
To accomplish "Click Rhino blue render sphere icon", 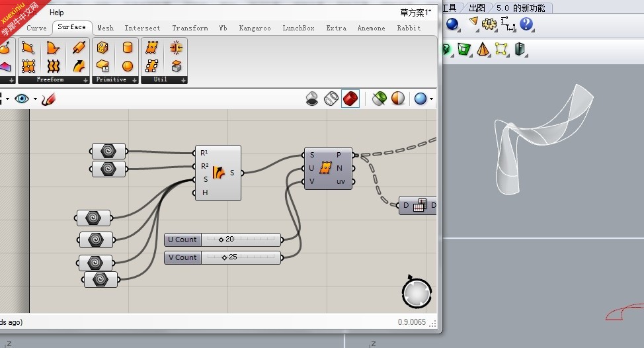I will [452, 24].
